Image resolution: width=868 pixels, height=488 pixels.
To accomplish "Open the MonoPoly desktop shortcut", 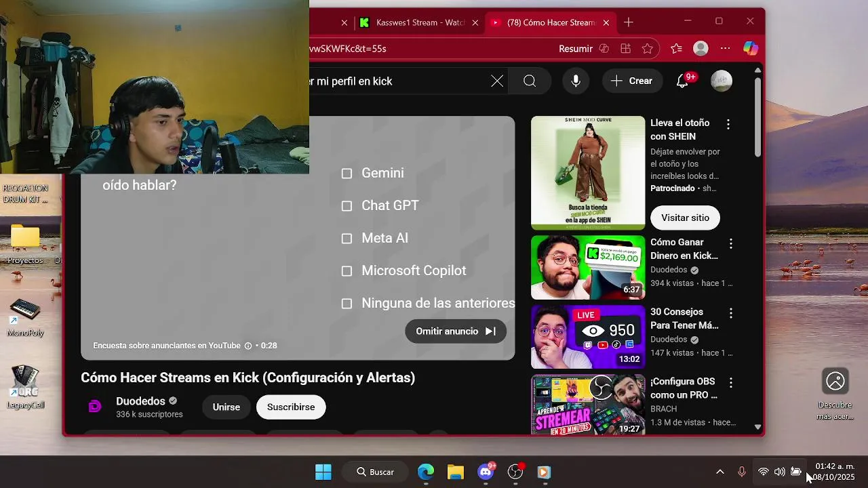I will pyautogui.click(x=25, y=317).
